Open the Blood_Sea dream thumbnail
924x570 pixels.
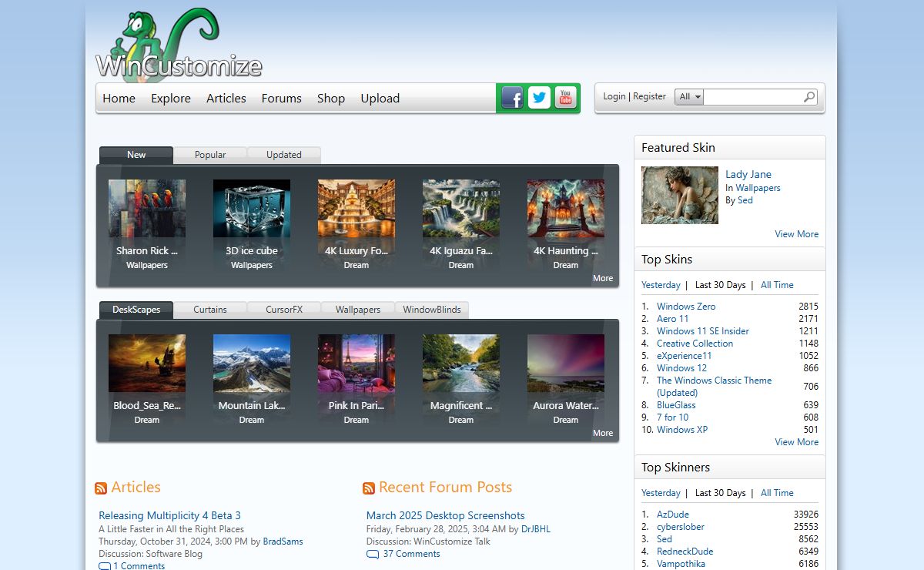[x=147, y=364]
